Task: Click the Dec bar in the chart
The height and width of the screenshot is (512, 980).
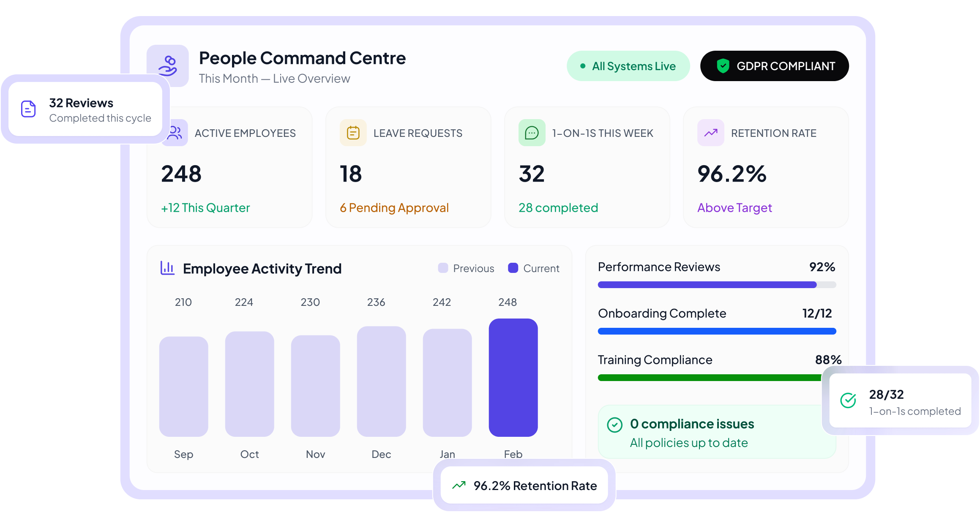Action: point(382,381)
